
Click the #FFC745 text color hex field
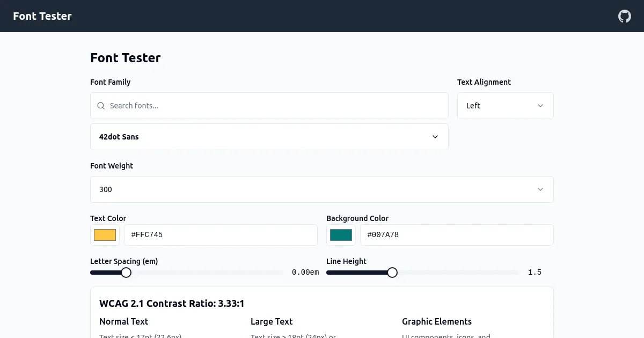(x=221, y=235)
